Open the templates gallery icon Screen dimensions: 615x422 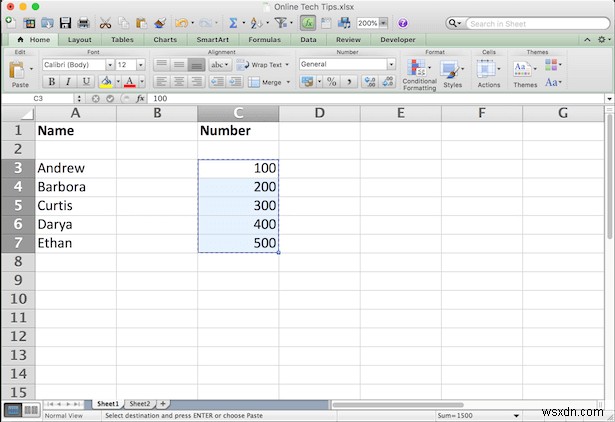pos(29,23)
